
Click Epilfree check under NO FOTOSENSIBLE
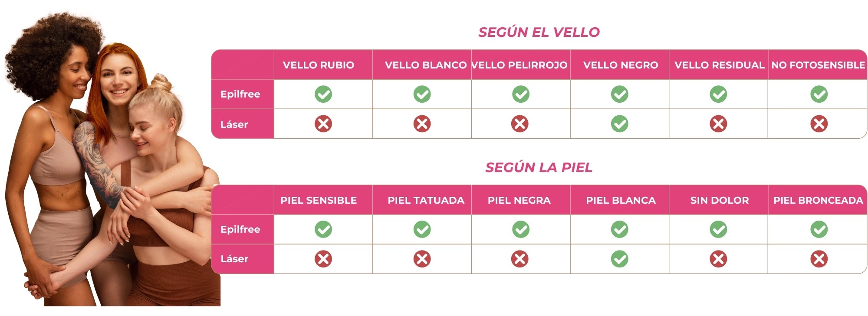819,94
